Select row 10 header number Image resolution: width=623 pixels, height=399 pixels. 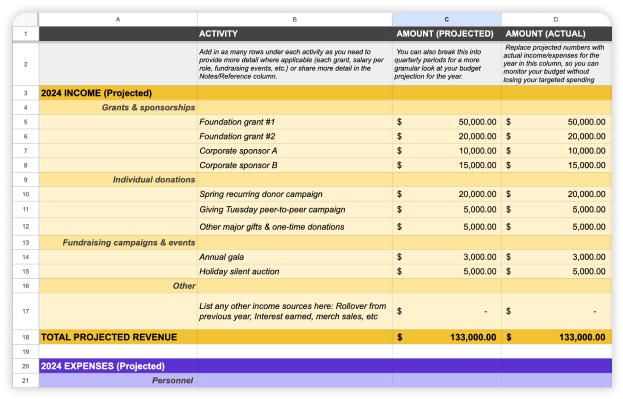point(26,194)
